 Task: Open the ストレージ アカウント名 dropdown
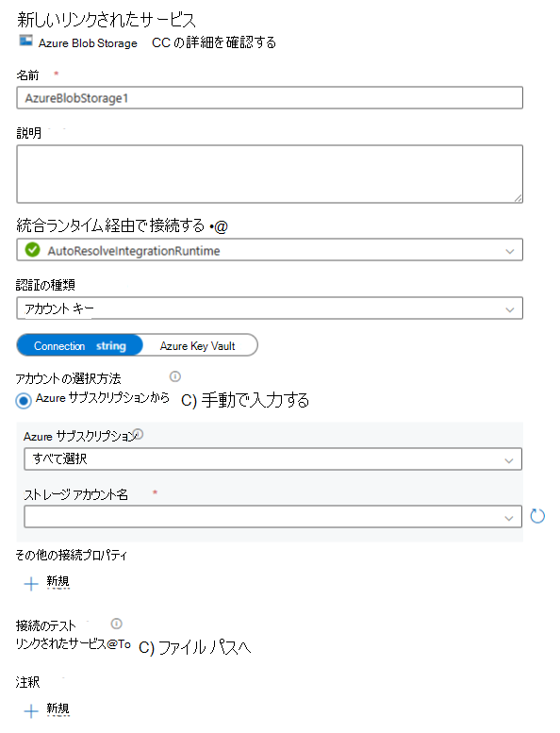point(272,517)
